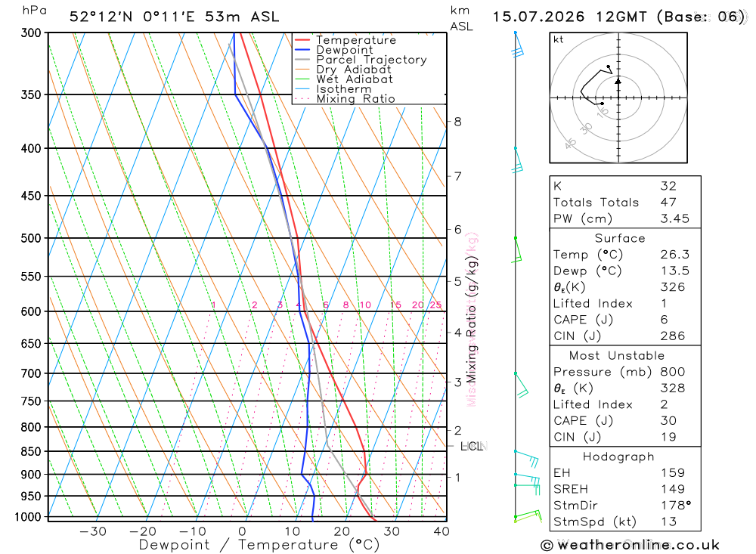Screen dimensions: 756x554
Task: Click the Isotherm legend entry
Action: tap(333, 89)
